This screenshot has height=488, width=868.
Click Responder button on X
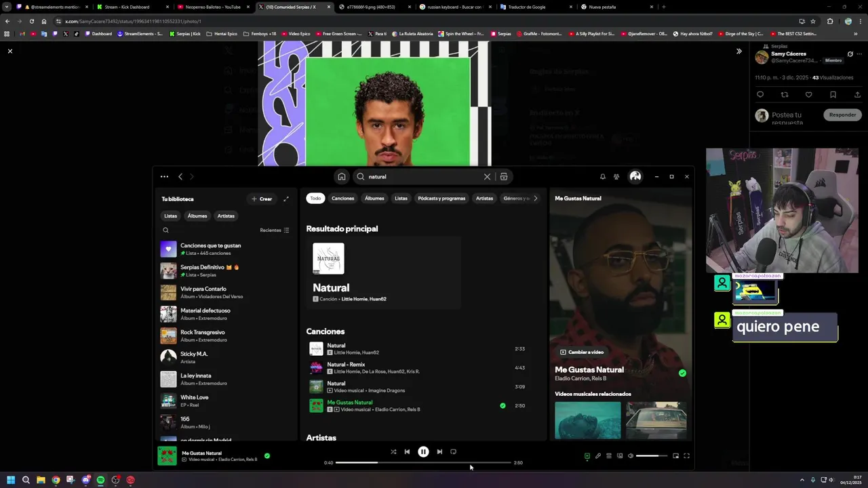(x=842, y=115)
